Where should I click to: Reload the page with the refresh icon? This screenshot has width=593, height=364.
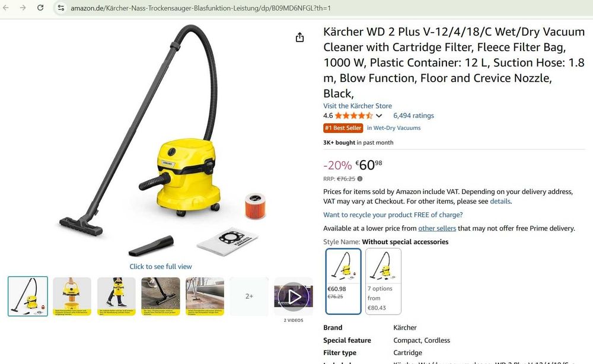pyautogui.click(x=40, y=8)
